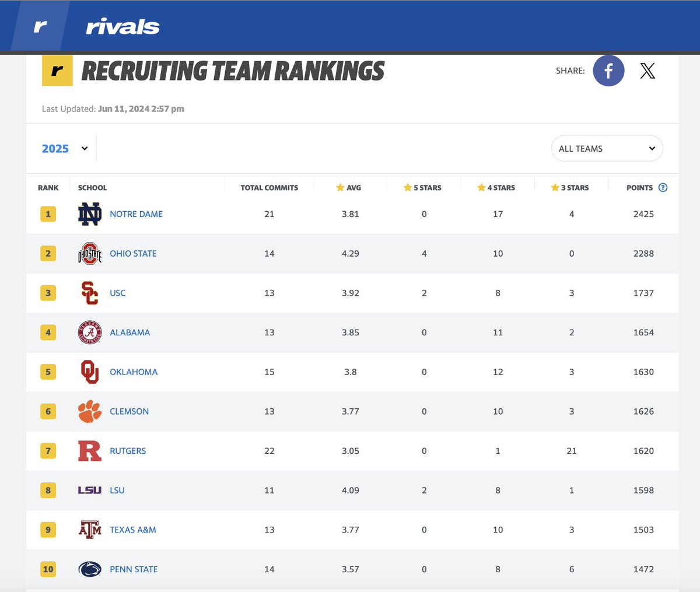Viewport: 700px width, 592px height.
Task: Click Rutgers' 3 stars count 21
Action: pos(572,451)
